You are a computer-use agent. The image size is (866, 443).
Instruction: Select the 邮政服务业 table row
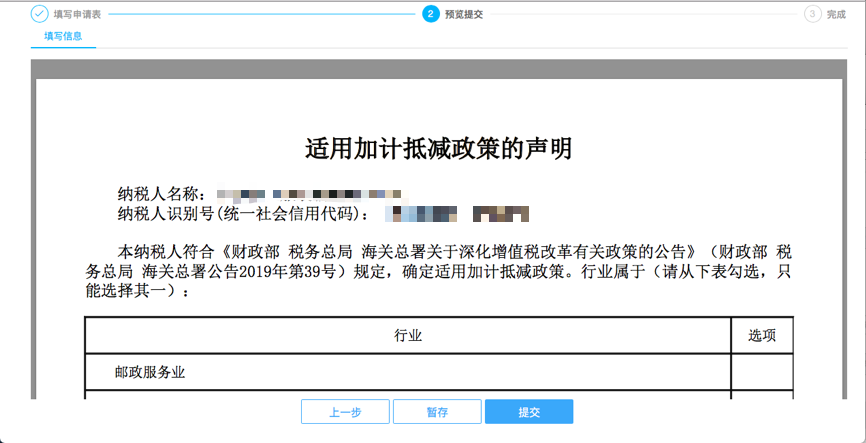point(408,372)
